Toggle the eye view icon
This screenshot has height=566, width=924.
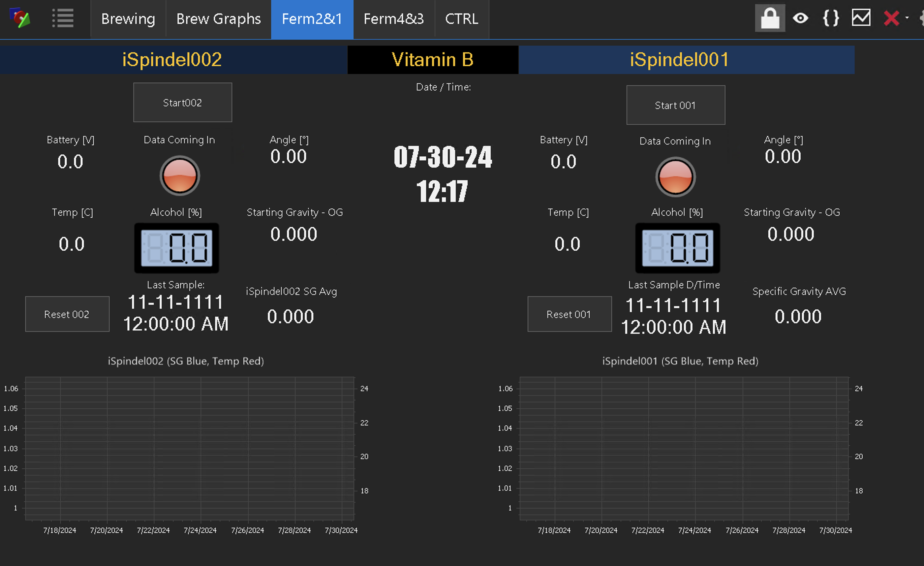801,18
